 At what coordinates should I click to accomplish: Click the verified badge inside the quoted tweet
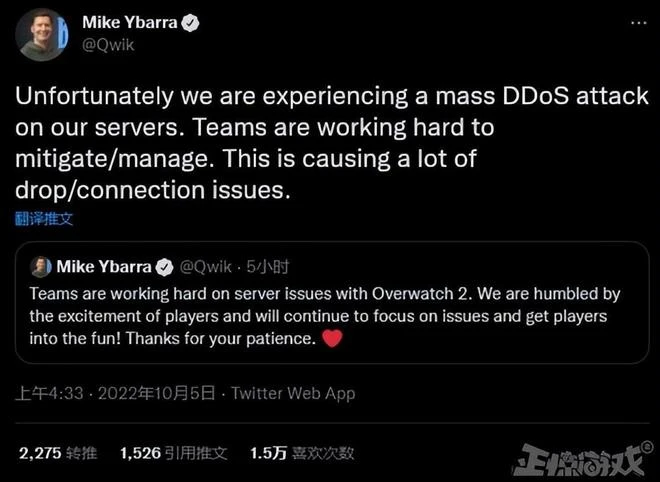[x=164, y=267]
